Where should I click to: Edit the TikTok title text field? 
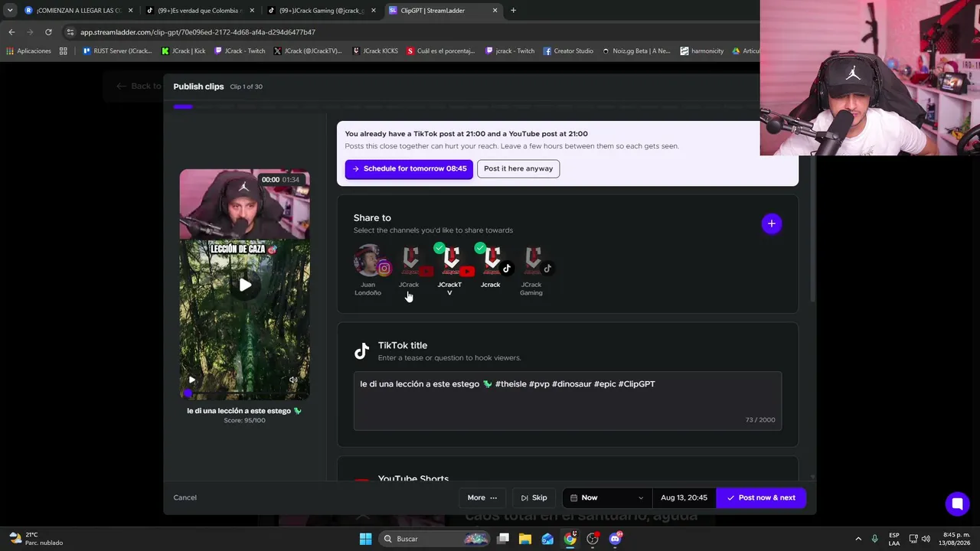[x=567, y=401]
